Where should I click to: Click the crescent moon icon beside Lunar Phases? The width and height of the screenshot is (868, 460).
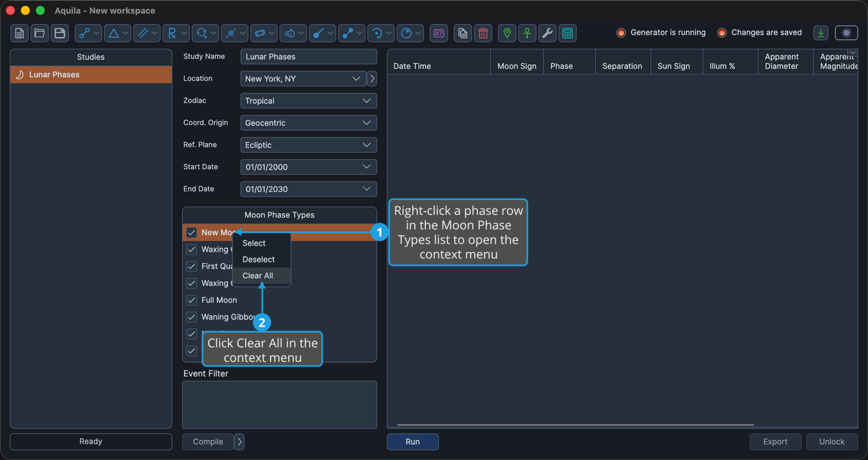20,75
